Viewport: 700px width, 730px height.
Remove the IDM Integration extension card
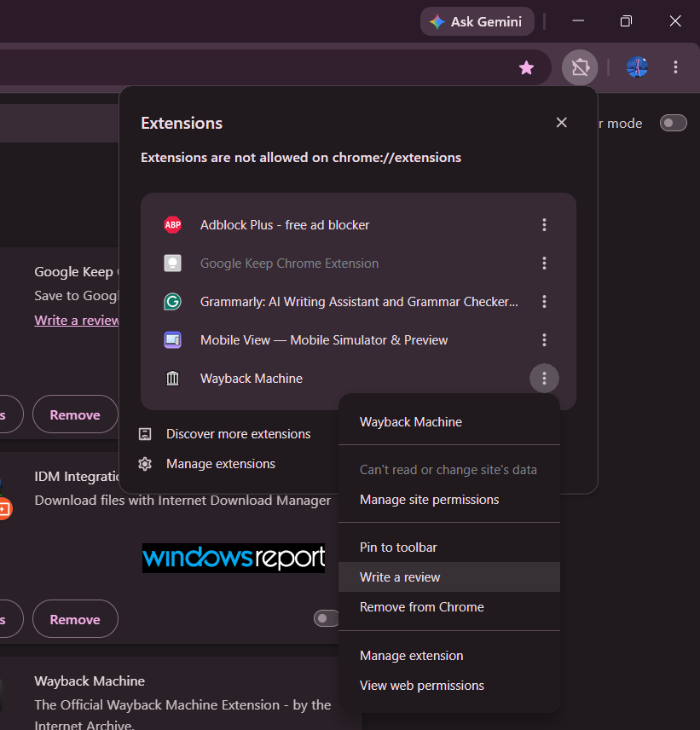(75, 619)
